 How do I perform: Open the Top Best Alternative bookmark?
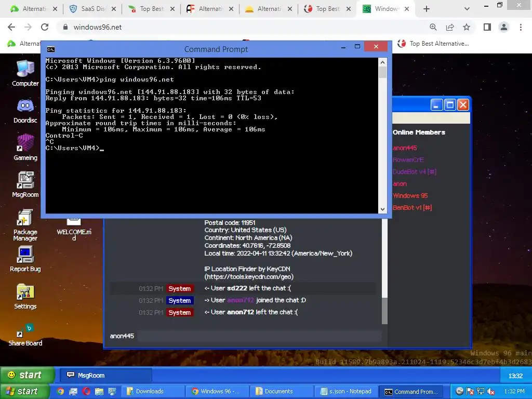(x=434, y=44)
